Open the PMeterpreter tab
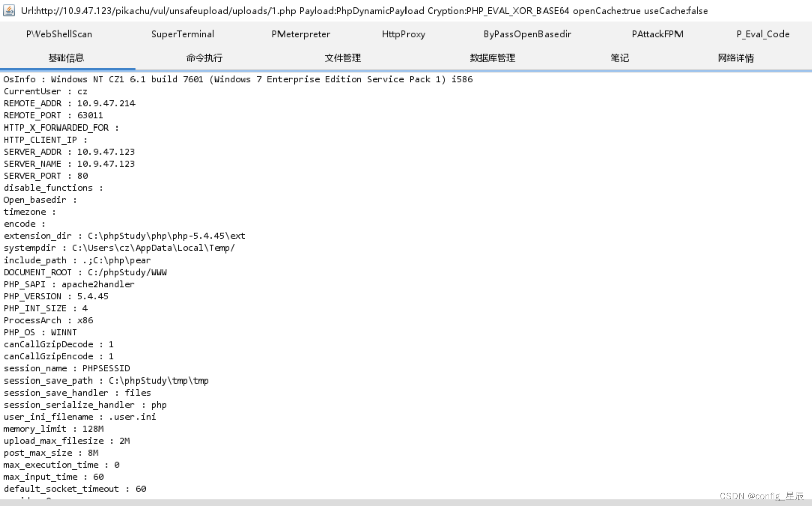This screenshot has height=506, width=812. click(x=301, y=34)
